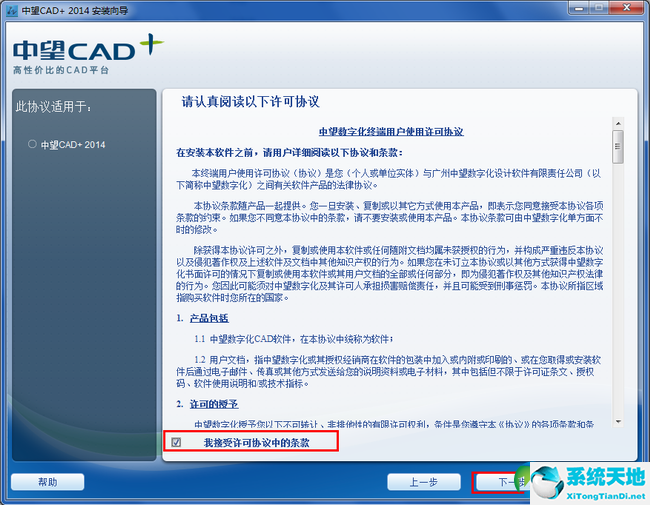Close the installer window
The height and width of the screenshot is (505, 650).
[627, 8]
